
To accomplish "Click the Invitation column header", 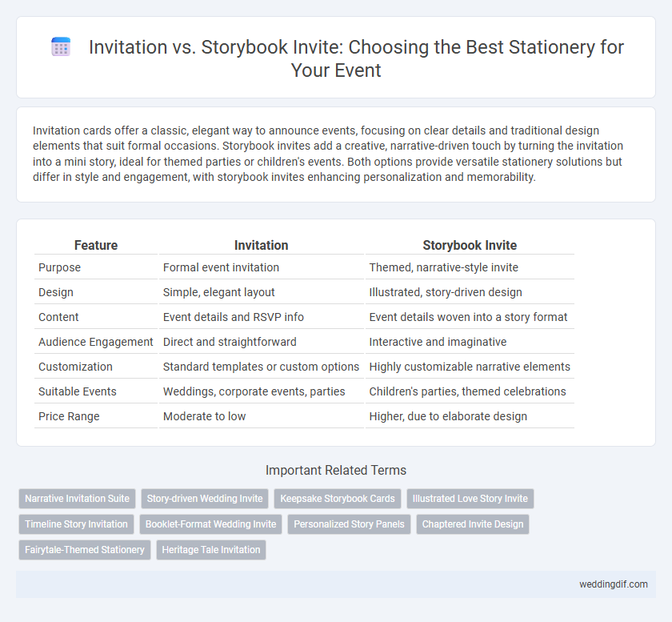I will pos(262,246).
